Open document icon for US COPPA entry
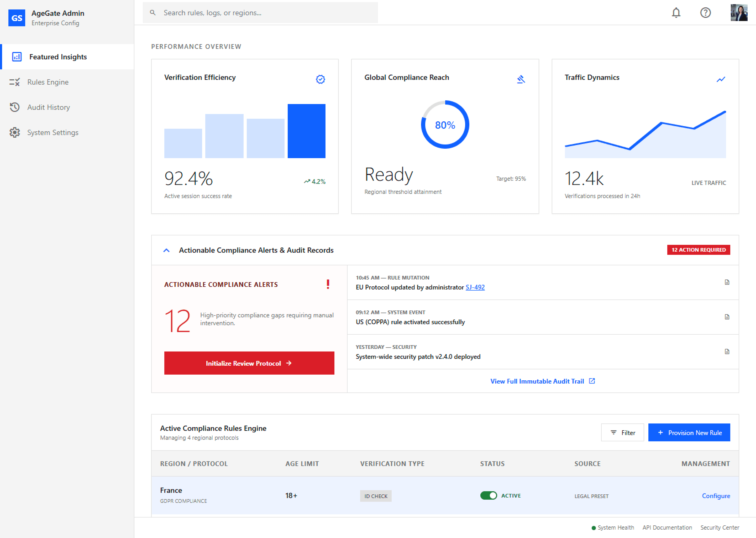756x538 pixels. pos(727,317)
